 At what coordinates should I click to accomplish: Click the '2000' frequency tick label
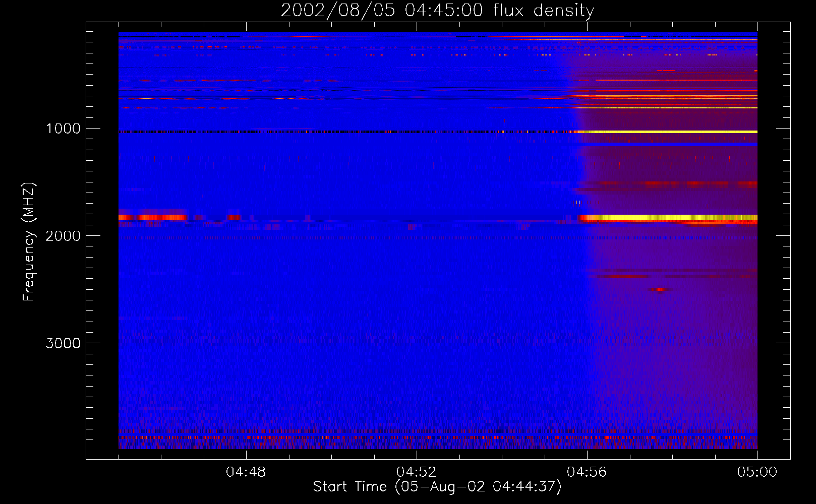click(63, 236)
